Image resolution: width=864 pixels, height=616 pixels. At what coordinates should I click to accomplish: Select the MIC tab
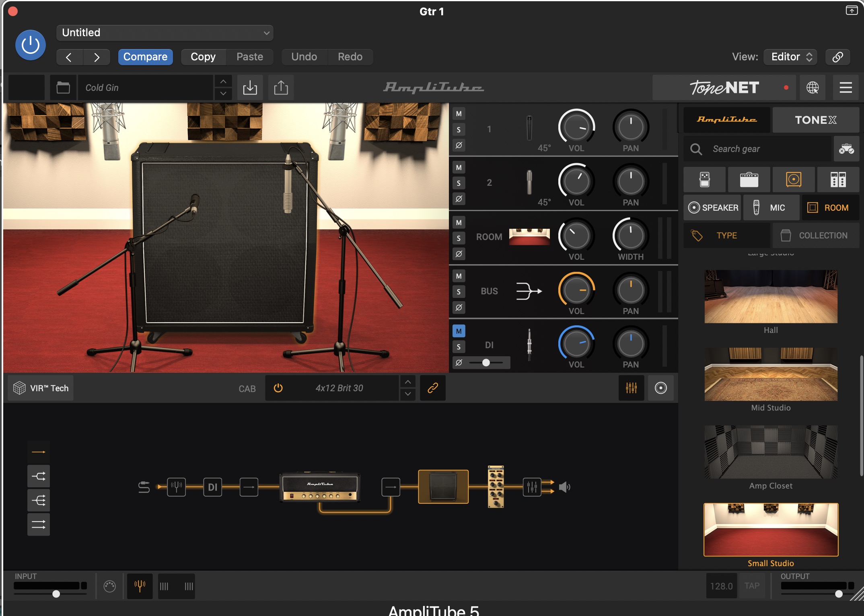(x=771, y=207)
